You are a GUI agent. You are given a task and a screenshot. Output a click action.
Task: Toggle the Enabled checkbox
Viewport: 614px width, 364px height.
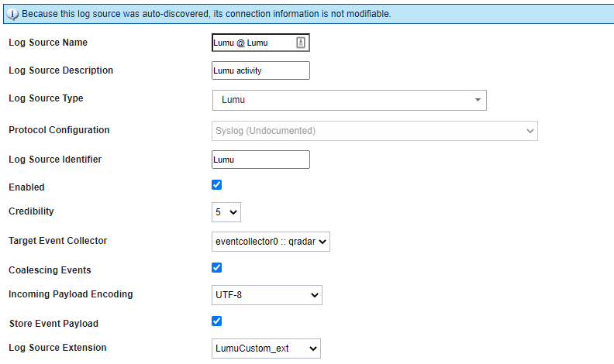click(217, 185)
